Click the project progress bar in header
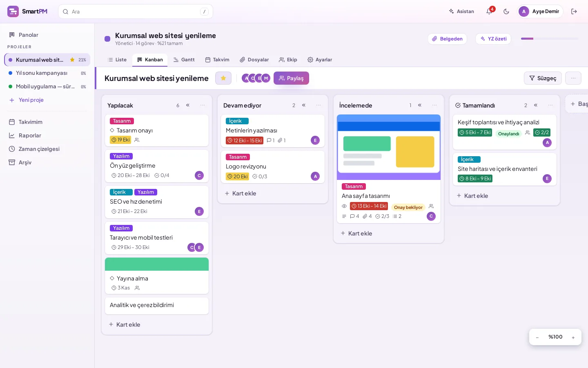Screen dimensions: 588x368 point(550,39)
